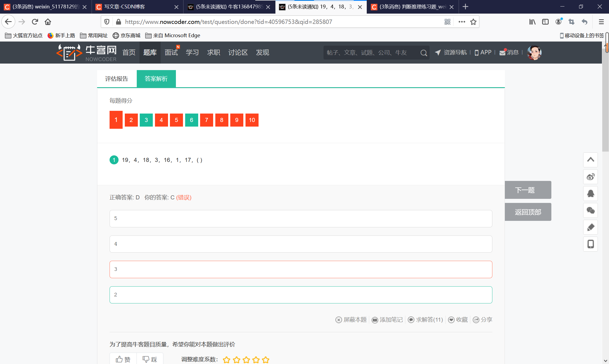Open the browser home page icon
Image resolution: width=609 pixels, height=364 pixels.
(48, 22)
